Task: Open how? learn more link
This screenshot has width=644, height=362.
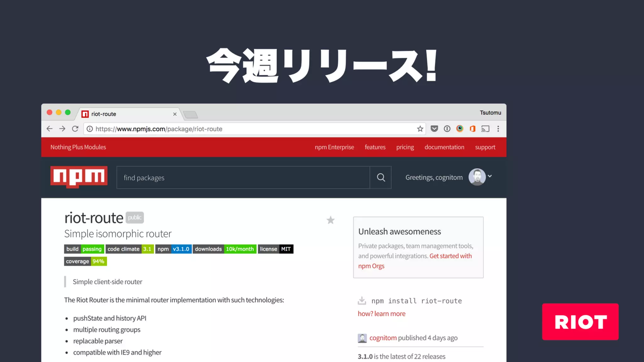Action: (381, 314)
